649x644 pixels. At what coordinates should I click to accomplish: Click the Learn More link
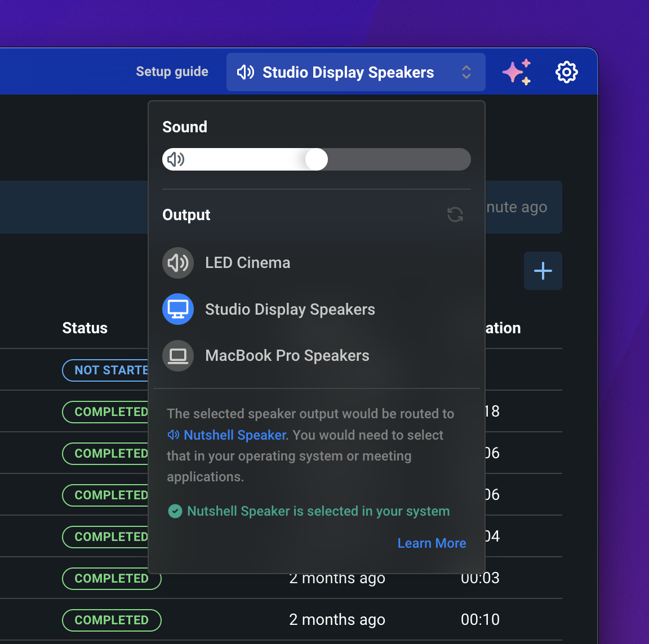[x=432, y=543]
